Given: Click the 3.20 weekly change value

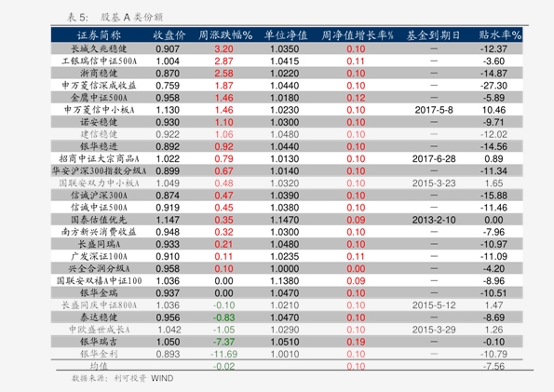Looking at the screenshot, I should [x=223, y=48].
